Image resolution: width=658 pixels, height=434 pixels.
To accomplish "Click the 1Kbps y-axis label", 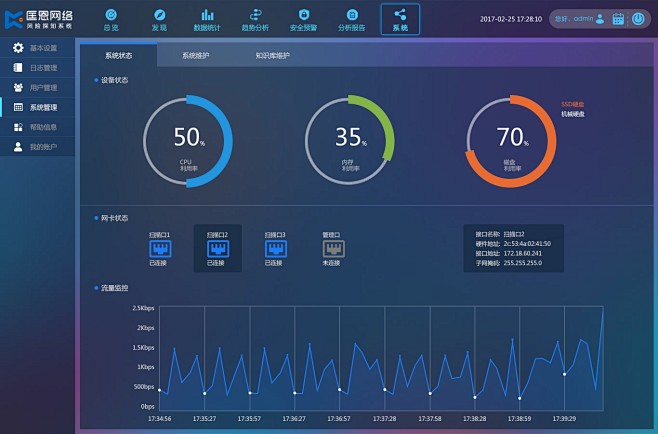I will coord(146,367).
